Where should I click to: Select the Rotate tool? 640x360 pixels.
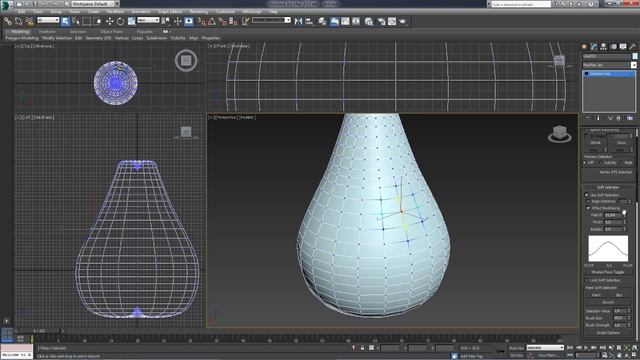[x=120, y=21]
